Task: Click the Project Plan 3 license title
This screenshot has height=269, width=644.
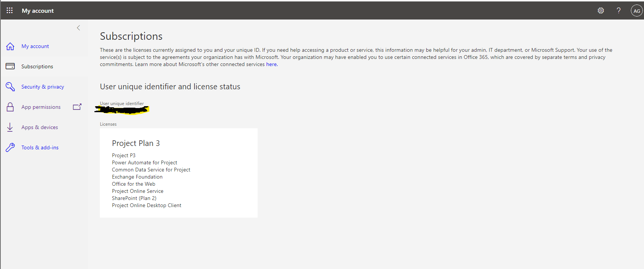Action: tap(136, 143)
